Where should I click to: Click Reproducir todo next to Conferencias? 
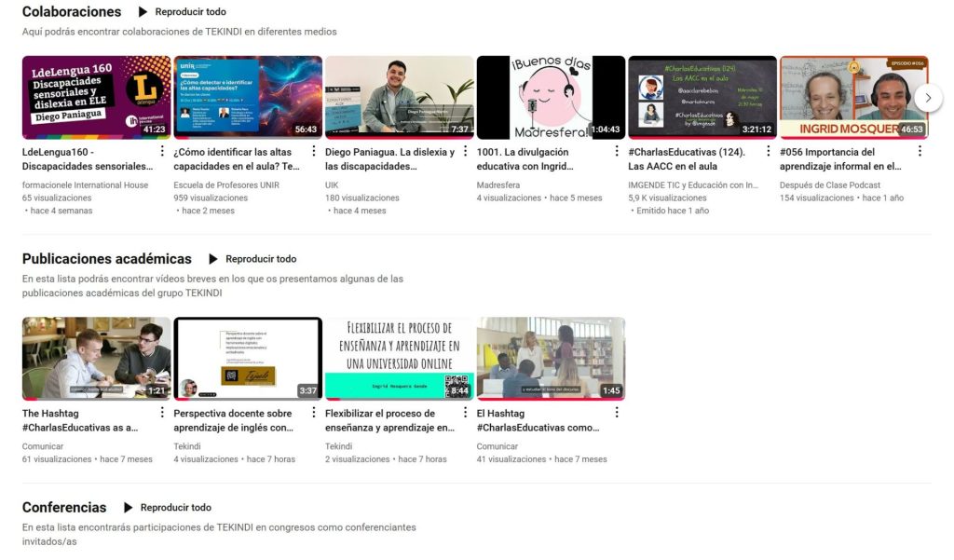coord(167,508)
